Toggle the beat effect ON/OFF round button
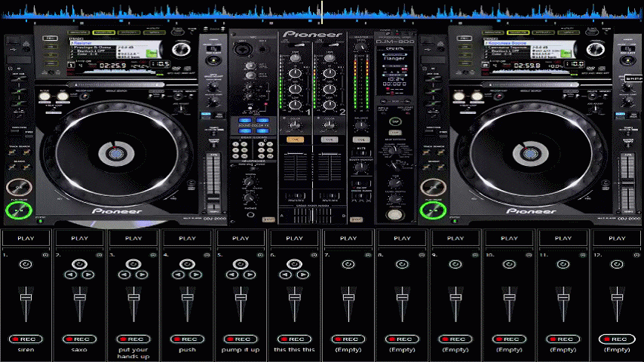644x362 pixels. click(x=394, y=214)
